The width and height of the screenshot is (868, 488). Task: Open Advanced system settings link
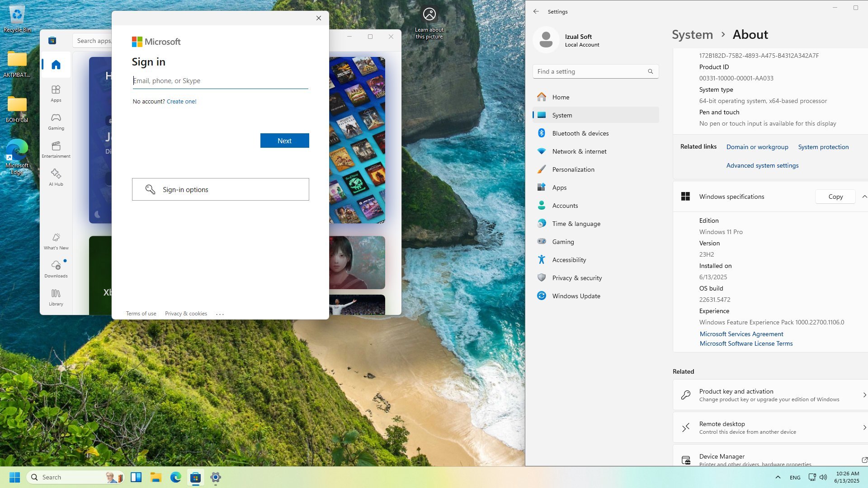(x=762, y=165)
